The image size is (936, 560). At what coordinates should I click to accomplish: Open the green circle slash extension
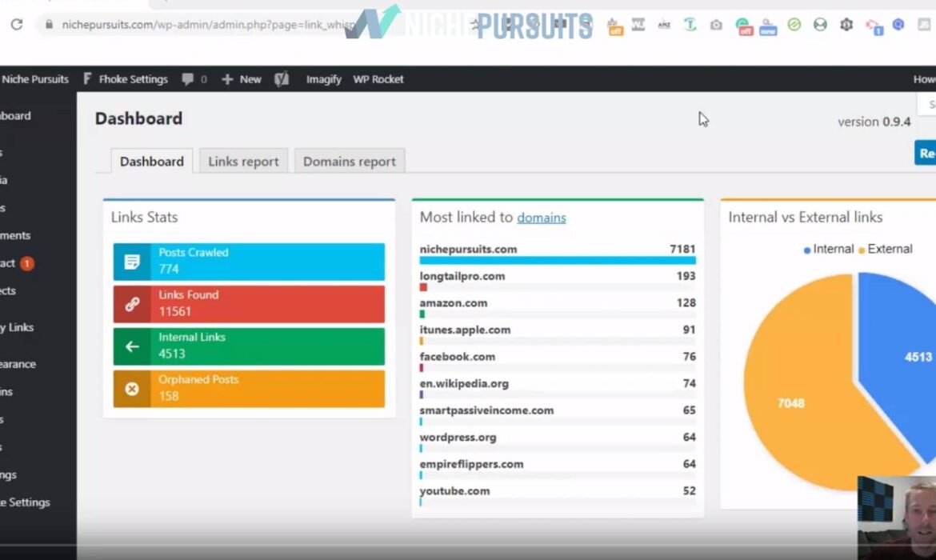794,25
